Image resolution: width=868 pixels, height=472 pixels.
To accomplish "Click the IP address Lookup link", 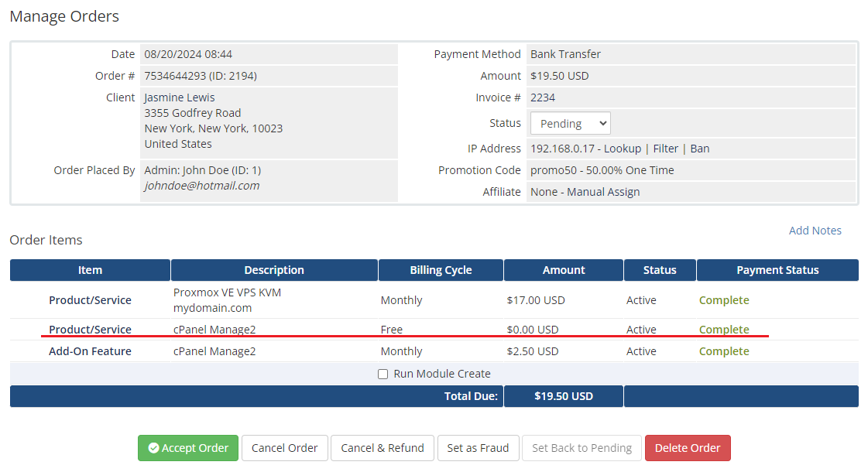I will coord(623,149).
